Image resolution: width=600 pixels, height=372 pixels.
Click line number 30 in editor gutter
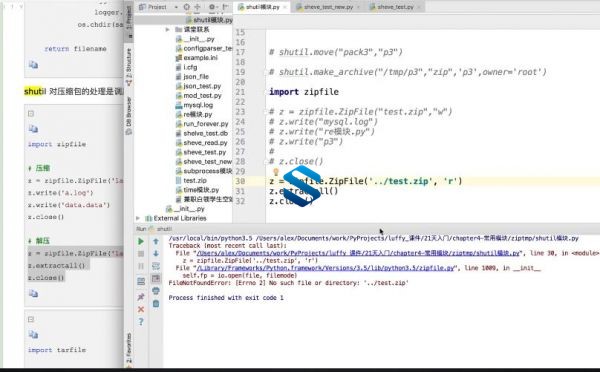point(240,181)
